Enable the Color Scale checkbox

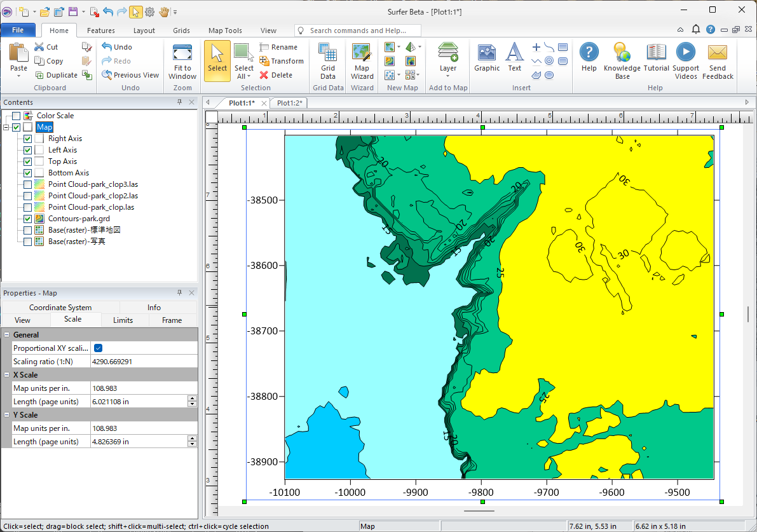[x=16, y=116]
